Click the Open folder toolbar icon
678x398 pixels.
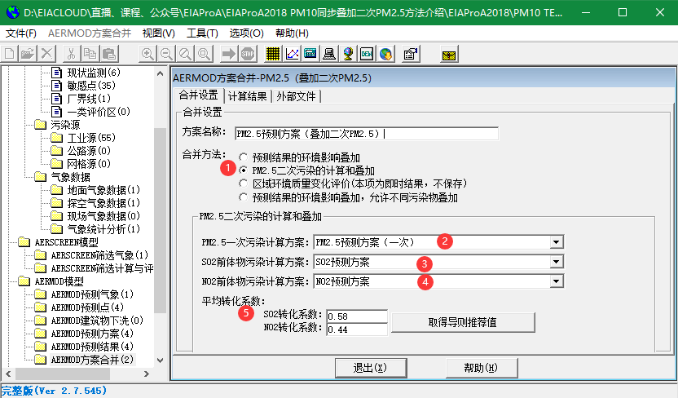[x=28, y=54]
